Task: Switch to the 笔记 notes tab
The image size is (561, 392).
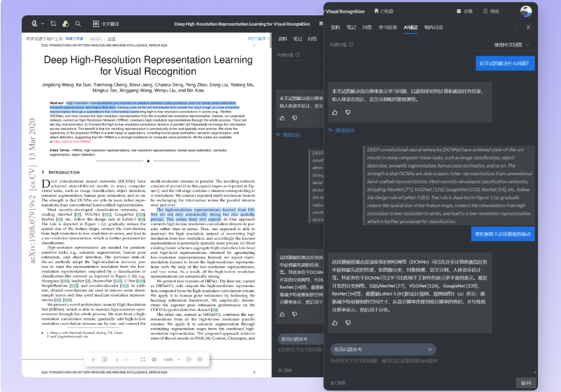Action: click(x=351, y=27)
